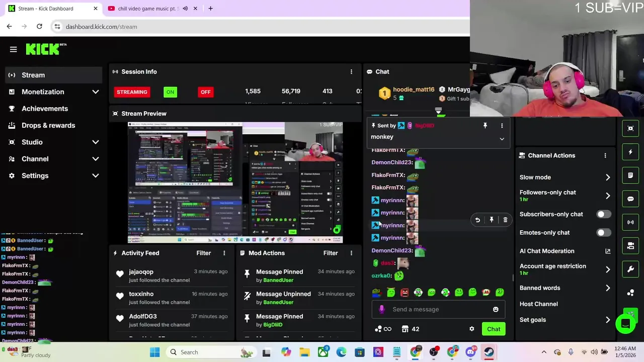This screenshot has height=362, width=644.
Task: Click the green Chat send button
Action: click(494, 329)
